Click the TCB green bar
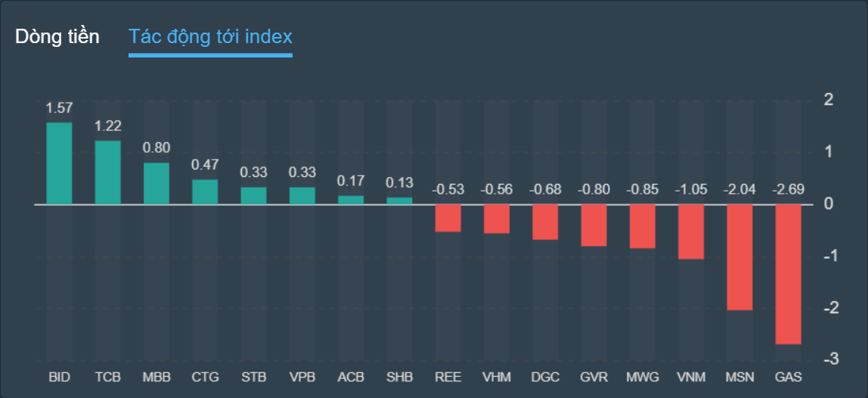The image size is (868, 398). (107, 173)
